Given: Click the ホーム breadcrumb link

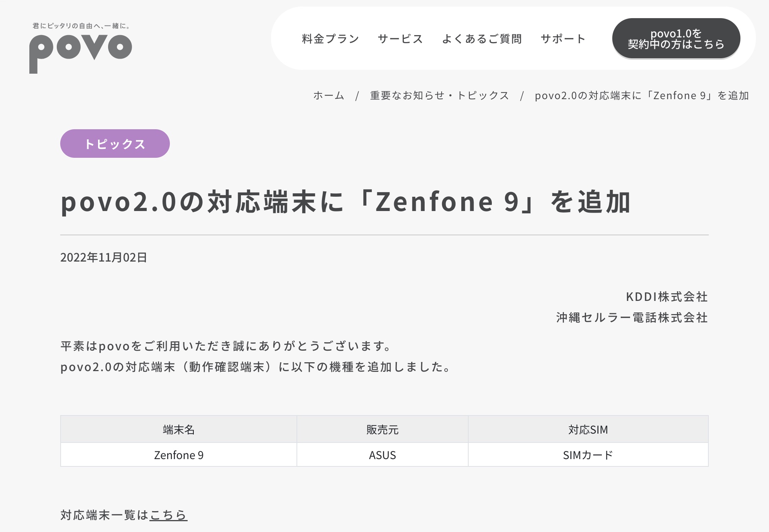Looking at the screenshot, I should pyautogui.click(x=329, y=95).
